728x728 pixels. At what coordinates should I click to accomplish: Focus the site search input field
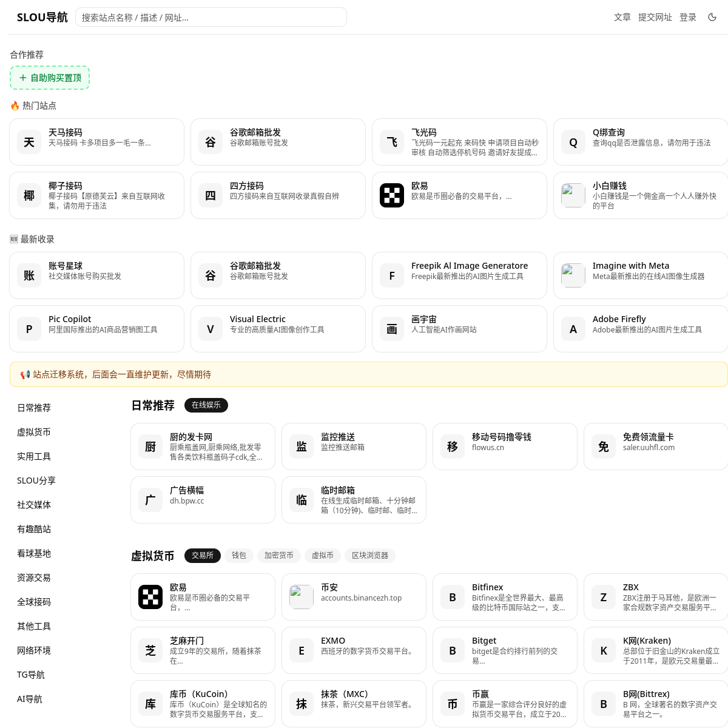pyautogui.click(x=211, y=17)
